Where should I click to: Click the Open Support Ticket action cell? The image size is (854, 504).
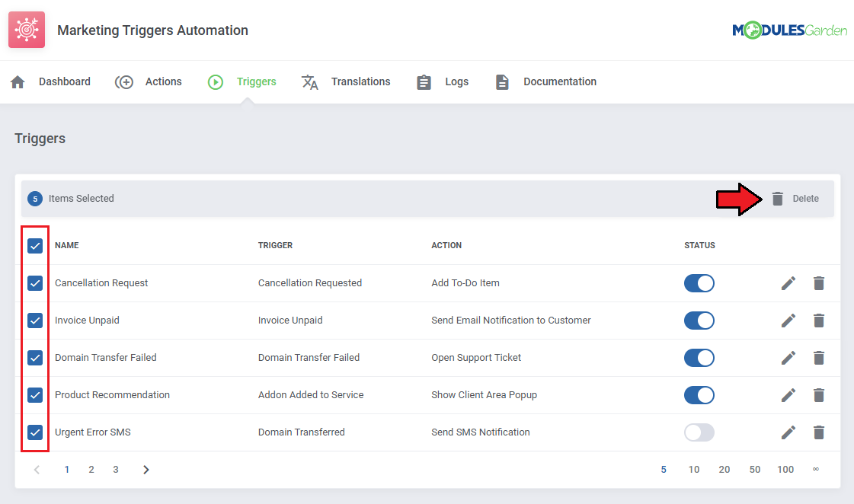(x=476, y=358)
